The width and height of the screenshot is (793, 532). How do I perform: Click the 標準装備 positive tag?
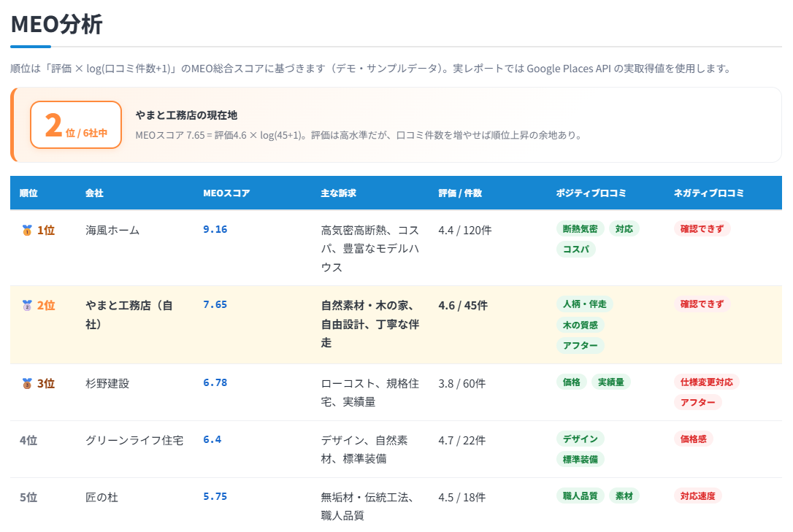(x=580, y=460)
